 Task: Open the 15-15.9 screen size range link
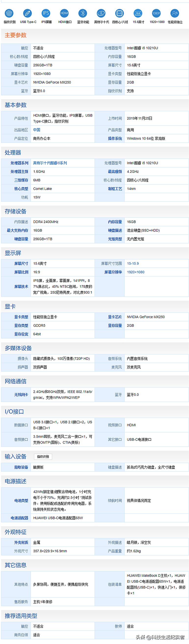133,264
